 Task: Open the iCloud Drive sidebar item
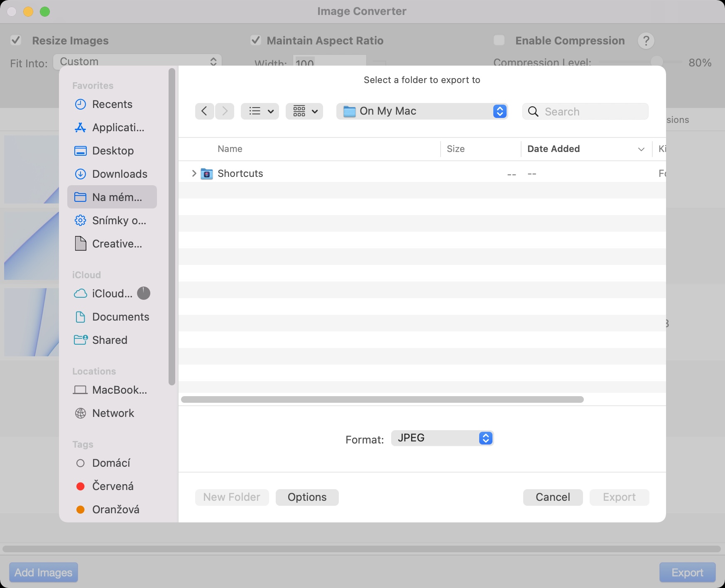[112, 294]
